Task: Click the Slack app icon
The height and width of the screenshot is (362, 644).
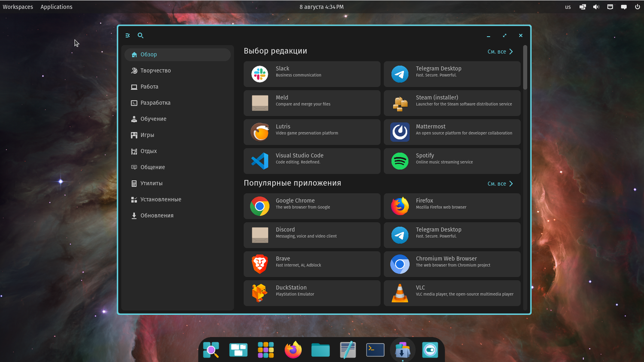Action: click(x=260, y=74)
